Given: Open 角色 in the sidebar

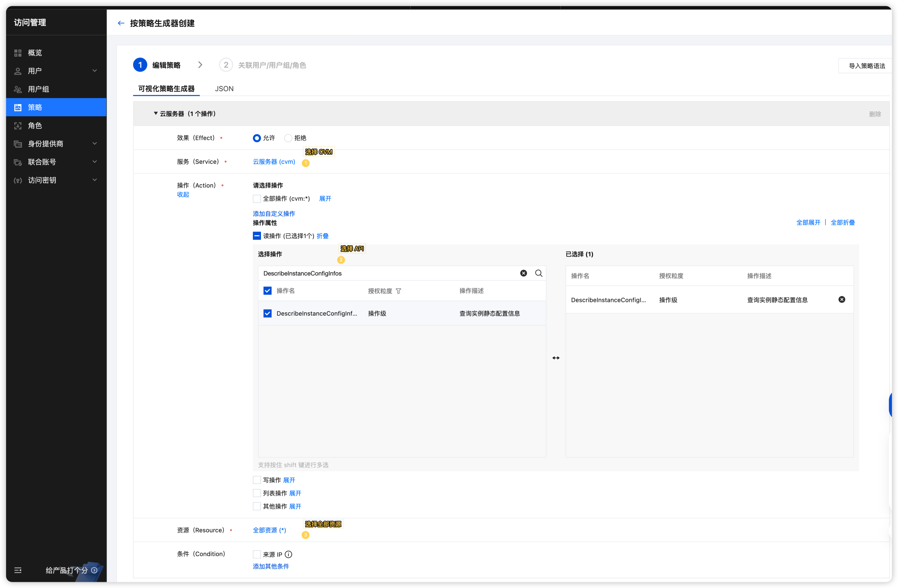Looking at the screenshot, I should pyautogui.click(x=35, y=126).
